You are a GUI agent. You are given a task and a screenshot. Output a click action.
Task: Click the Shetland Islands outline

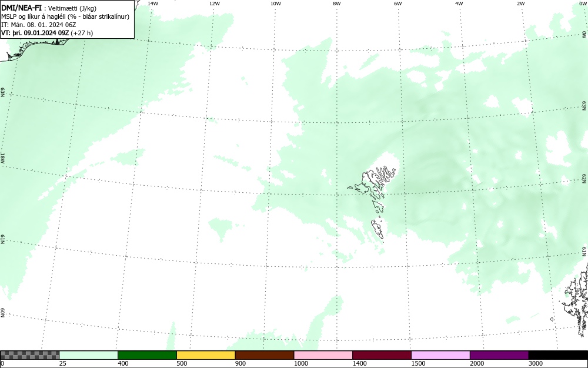[576, 300]
